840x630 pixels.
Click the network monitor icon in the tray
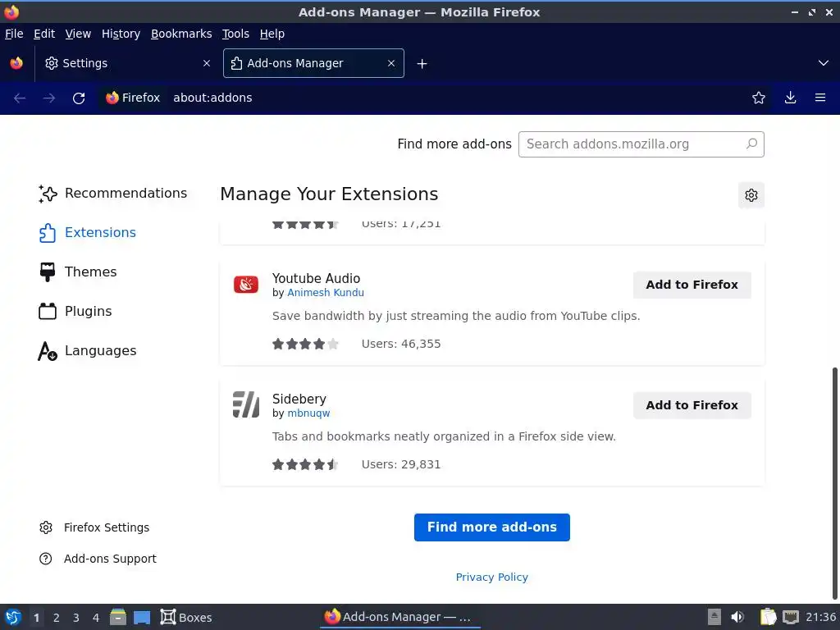pyautogui.click(x=791, y=617)
